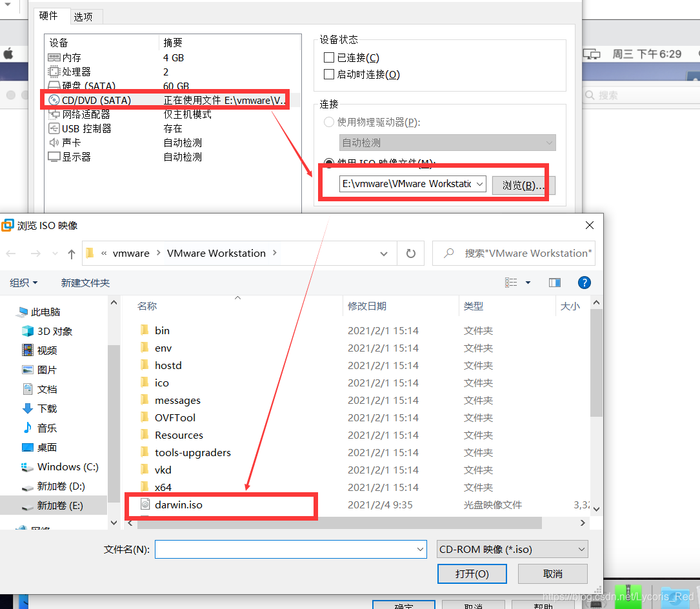Open the 文档 (Documents) library
The height and width of the screenshot is (609, 700).
tap(40, 389)
